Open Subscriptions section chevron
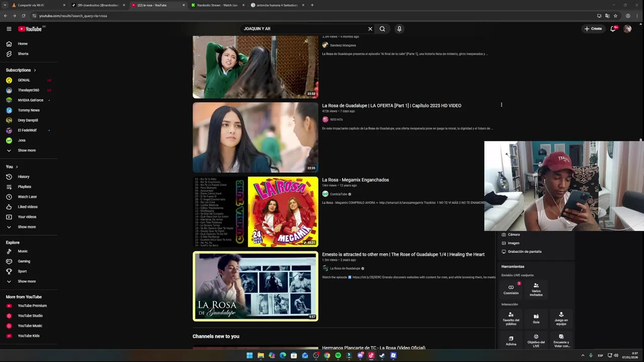This screenshot has height=362, width=644. tap(35, 70)
